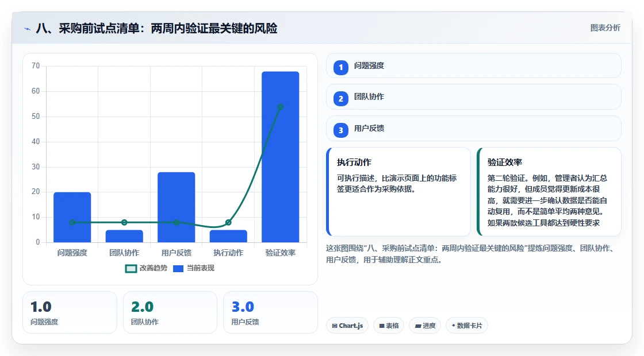
Task: Open the 验证效率 info card
Action: (549, 192)
